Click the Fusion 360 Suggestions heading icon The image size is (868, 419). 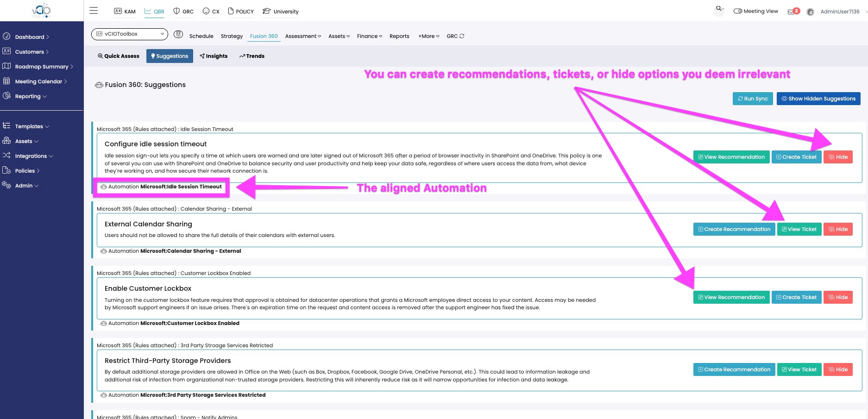(x=99, y=85)
